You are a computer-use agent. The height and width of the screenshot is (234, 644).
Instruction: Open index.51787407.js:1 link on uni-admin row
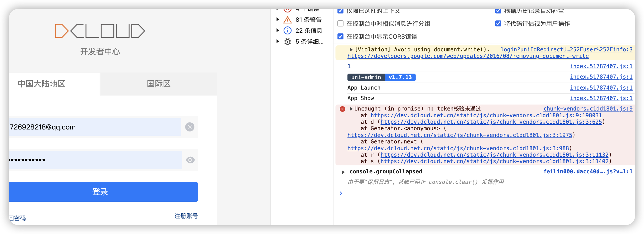coord(601,77)
